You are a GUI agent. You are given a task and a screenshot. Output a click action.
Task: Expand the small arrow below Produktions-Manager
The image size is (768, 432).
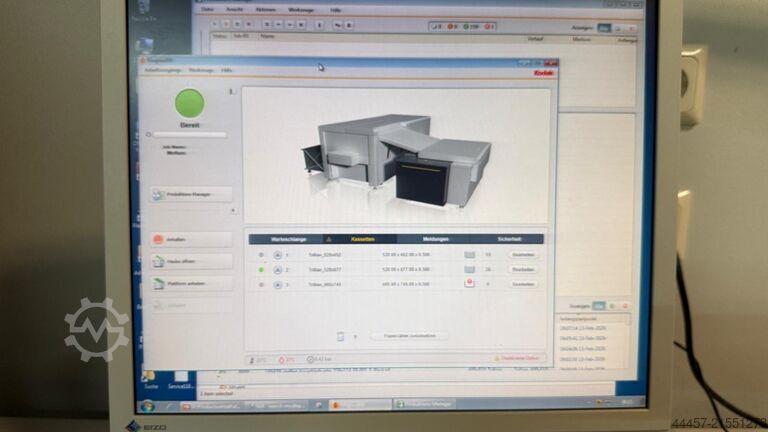233,210
